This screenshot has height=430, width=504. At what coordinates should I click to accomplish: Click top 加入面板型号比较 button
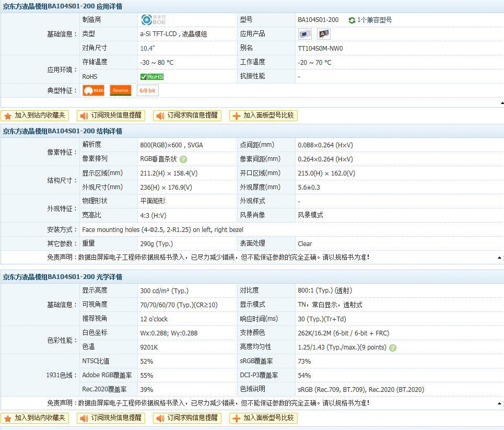pos(264,115)
